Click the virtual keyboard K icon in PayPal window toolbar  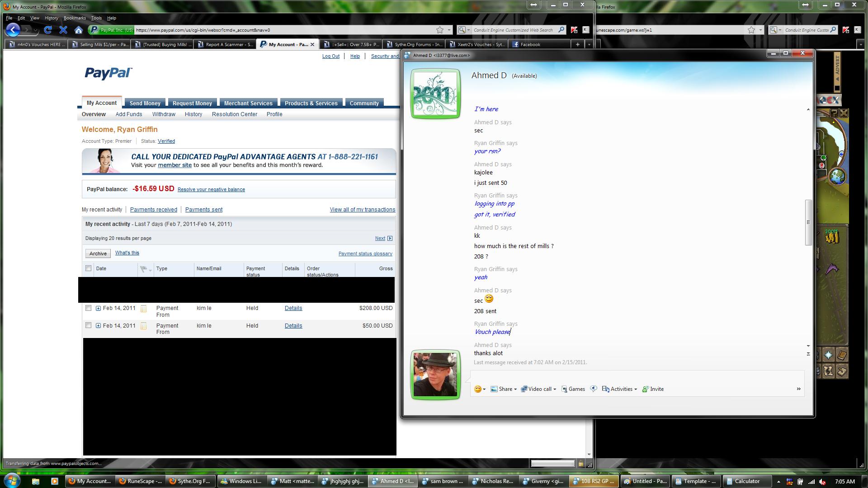pyautogui.click(x=586, y=30)
